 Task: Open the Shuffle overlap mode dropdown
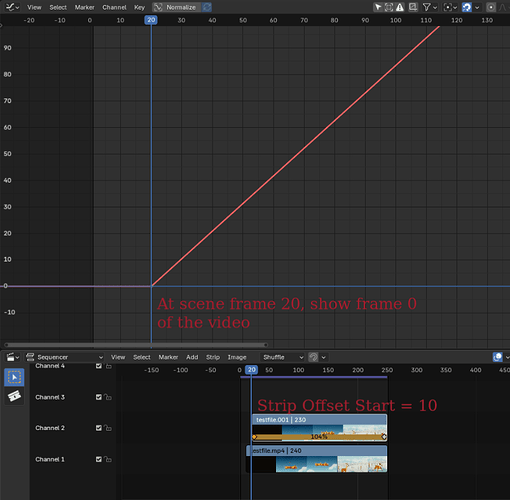[283, 357]
